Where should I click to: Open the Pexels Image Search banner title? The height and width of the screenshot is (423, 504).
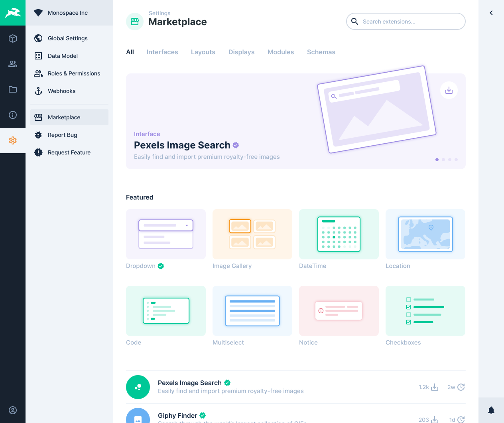coord(182,145)
